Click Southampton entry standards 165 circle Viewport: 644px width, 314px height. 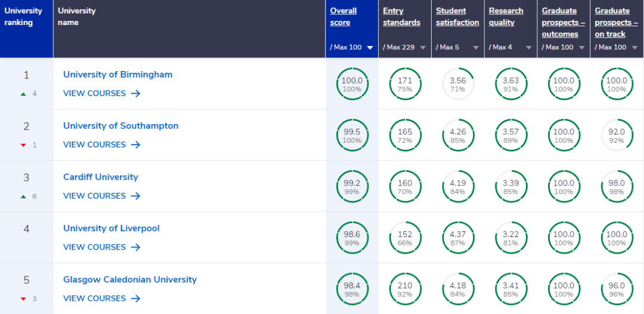[405, 136]
